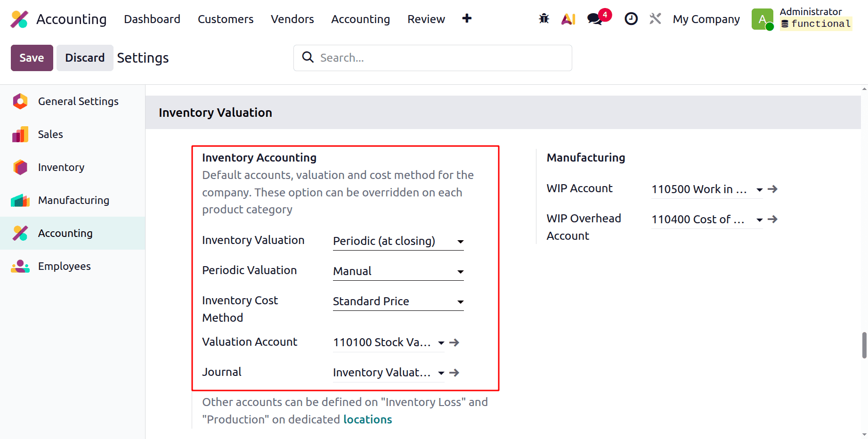Click the Sales sidebar icon
The height and width of the screenshot is (439, 868).
[x=20, y=134]
